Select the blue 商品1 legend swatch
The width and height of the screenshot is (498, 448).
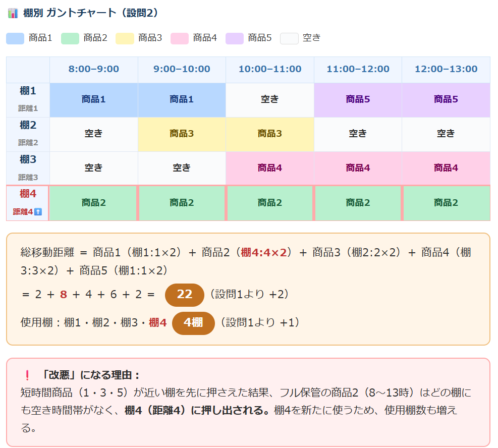tap(15, 38)
